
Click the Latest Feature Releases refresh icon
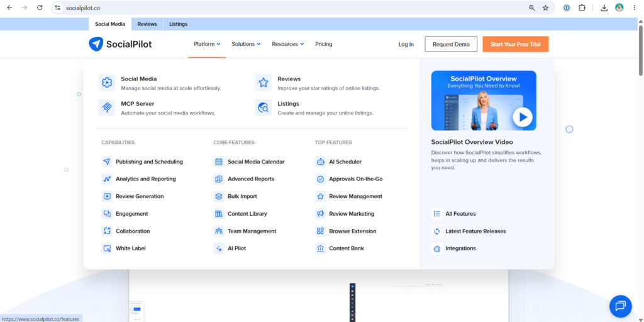point(436,231)
